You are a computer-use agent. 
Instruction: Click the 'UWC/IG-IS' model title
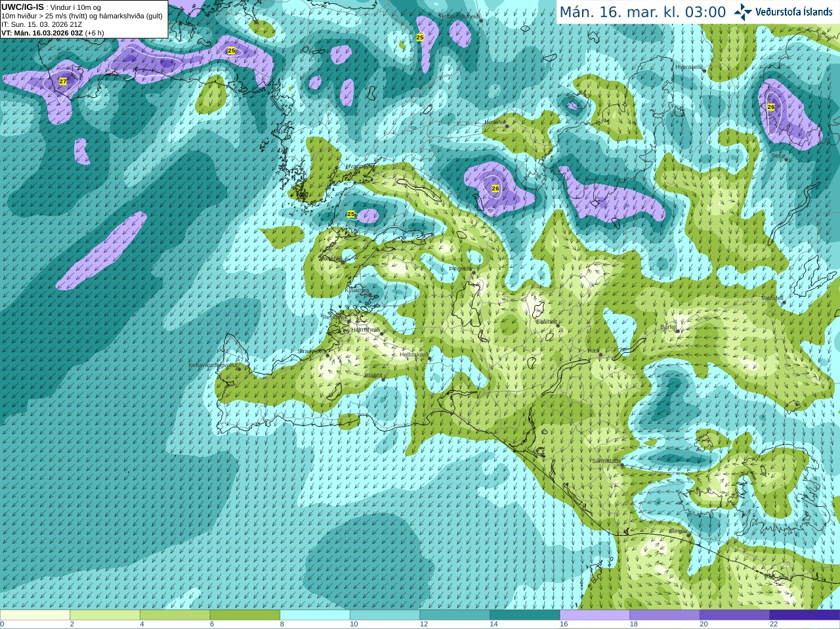22,7
